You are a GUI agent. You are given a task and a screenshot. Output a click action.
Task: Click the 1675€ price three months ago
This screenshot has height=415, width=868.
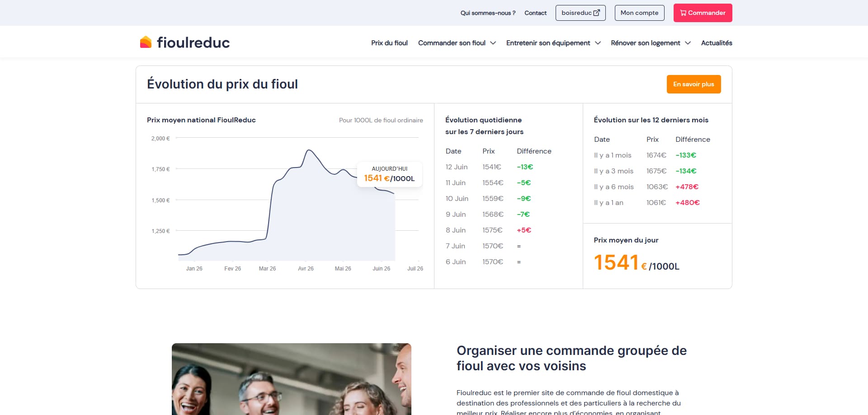(656, 171)
